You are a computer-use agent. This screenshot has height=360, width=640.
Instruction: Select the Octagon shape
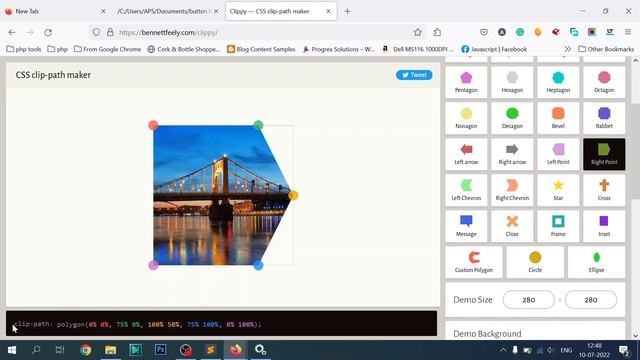click(604, 82)
